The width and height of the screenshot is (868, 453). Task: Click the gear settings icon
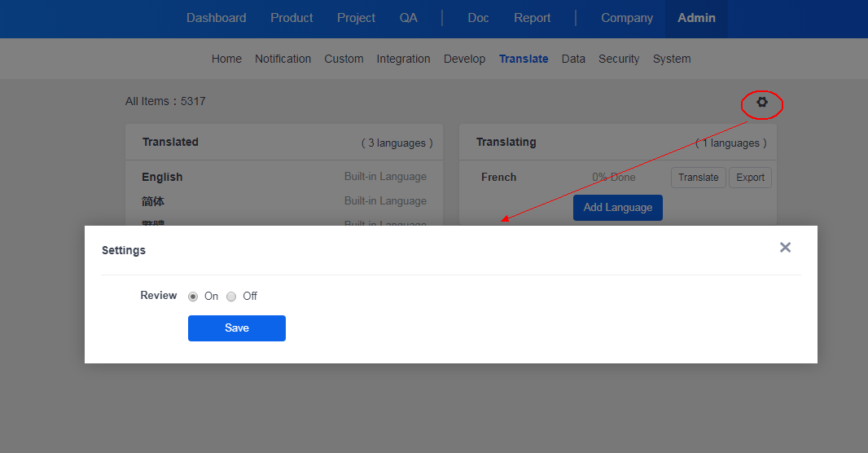762,103
